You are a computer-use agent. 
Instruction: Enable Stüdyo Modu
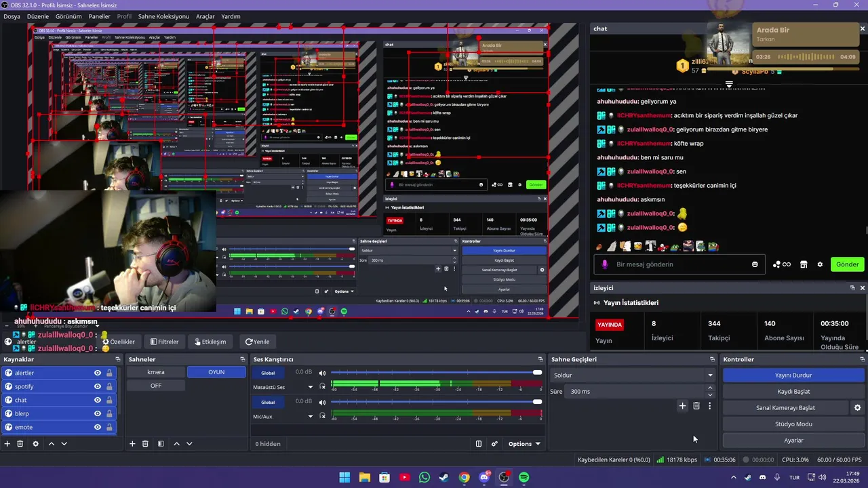click(x=793, y=424)
